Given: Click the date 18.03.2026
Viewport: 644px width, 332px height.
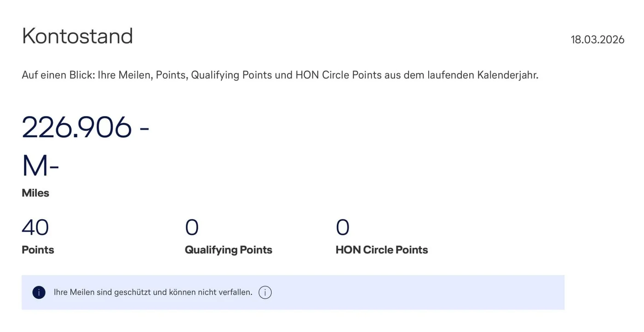Looking at the screenshot, I should point(598,40).
